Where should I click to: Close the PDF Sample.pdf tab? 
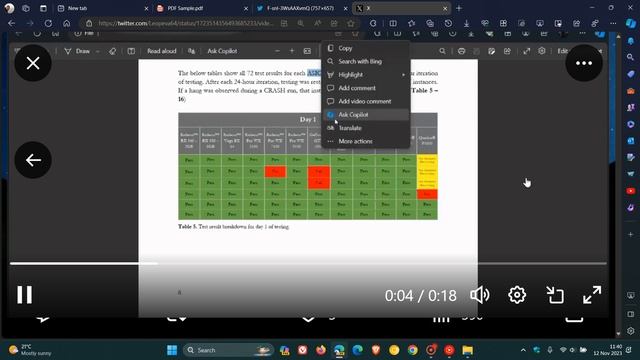246,8
